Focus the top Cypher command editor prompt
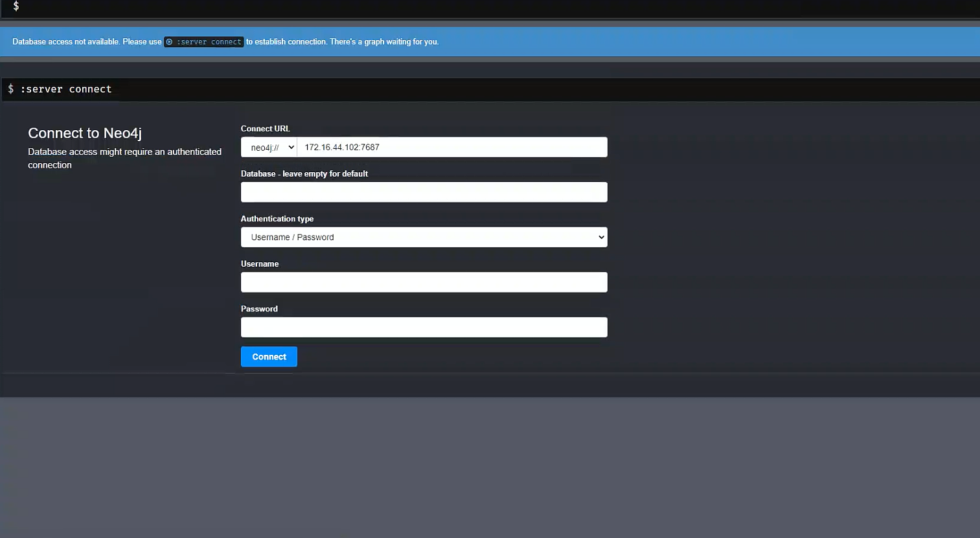 (x=490, y=6)
